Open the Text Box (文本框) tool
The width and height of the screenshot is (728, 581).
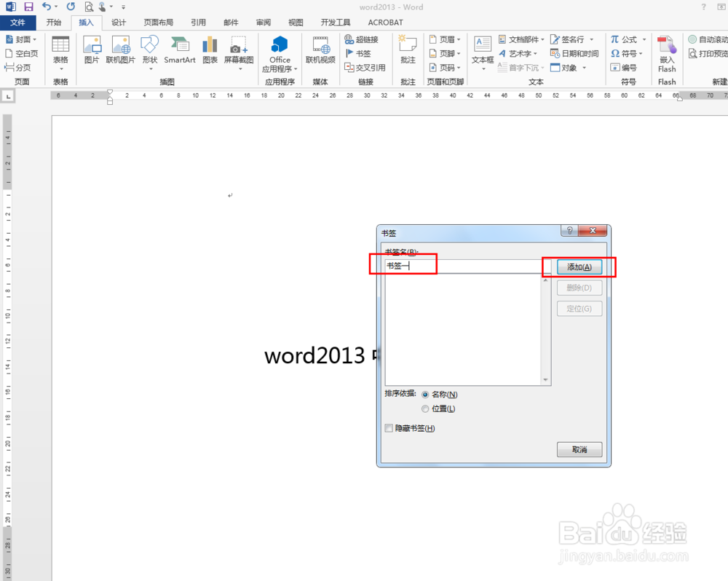[483, 53]
